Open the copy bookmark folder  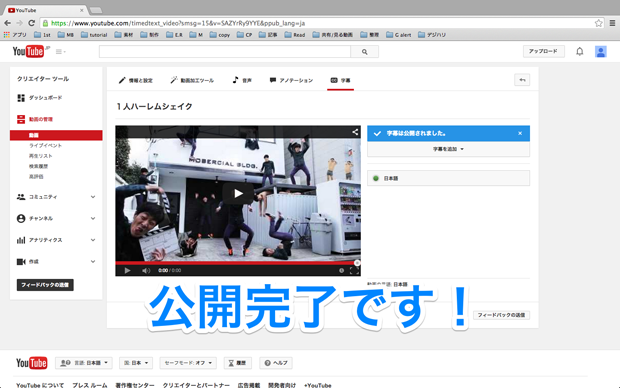(220, 35)
